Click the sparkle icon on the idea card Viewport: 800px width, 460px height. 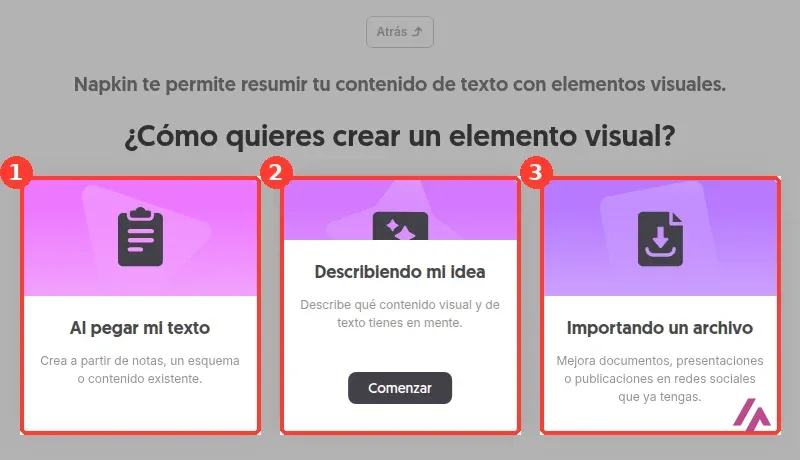(400, 226)
